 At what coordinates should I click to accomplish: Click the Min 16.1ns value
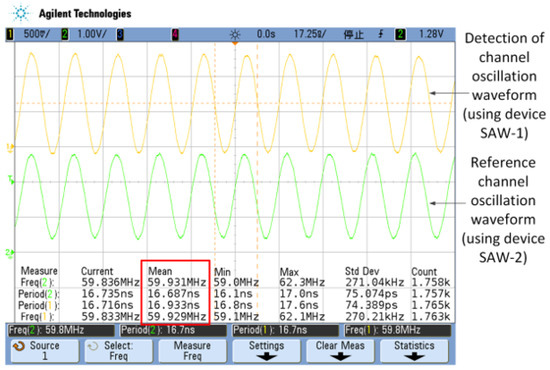(x=233, y=294)
